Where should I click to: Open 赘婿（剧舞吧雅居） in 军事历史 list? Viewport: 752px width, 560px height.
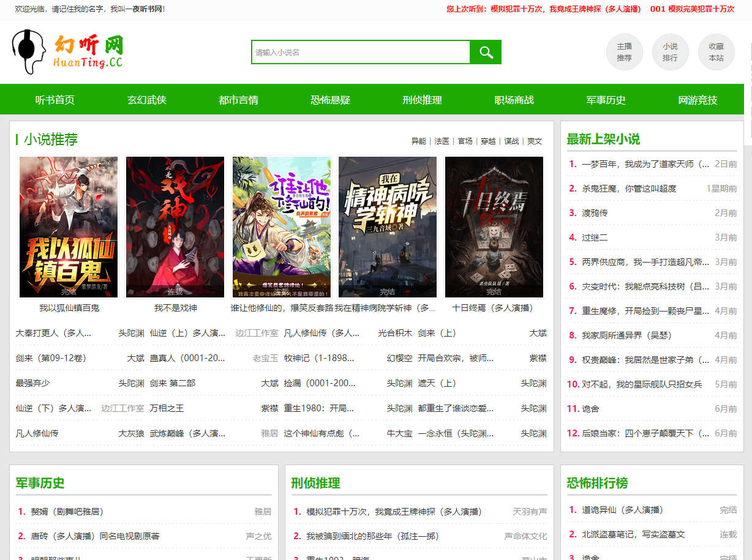click(x=67, y=512)
